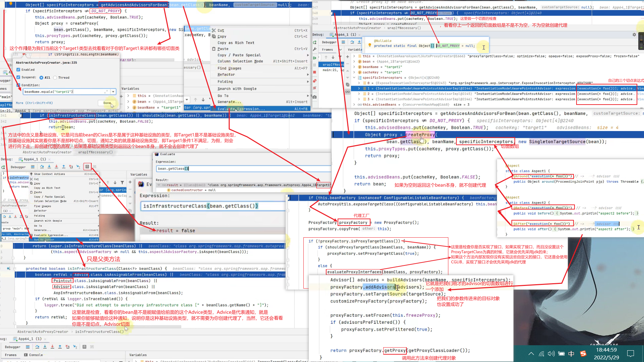This screenshot has height=362, width=644.
Task: Click the Evaluate Expression calculator icon
Action: (x=87, y=167)
